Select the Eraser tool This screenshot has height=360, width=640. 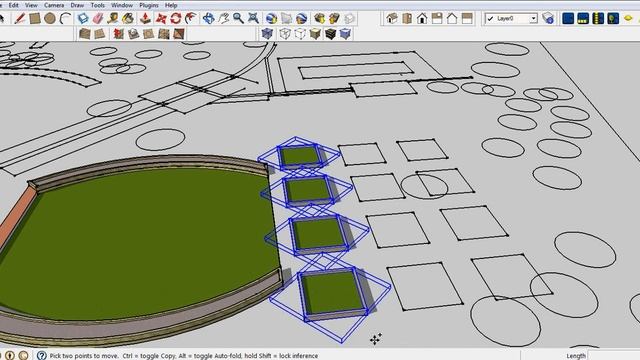(98, 18)
